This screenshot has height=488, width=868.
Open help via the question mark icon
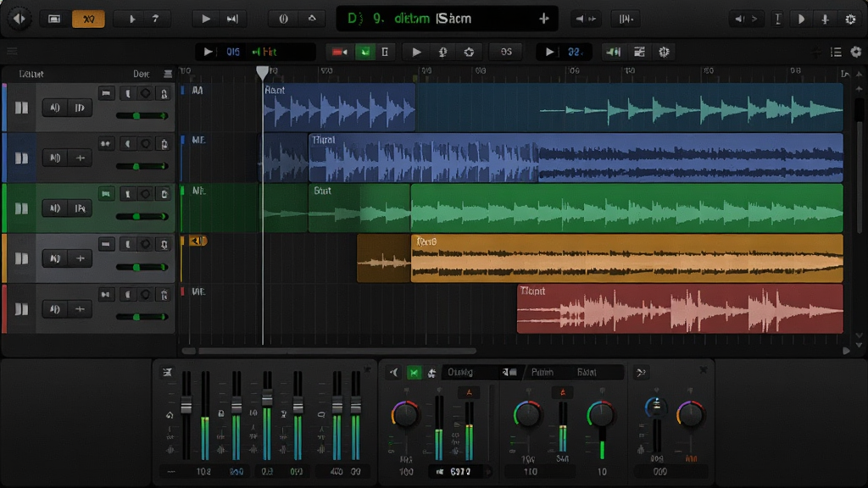pyautogui.click(x=156, y=19)
